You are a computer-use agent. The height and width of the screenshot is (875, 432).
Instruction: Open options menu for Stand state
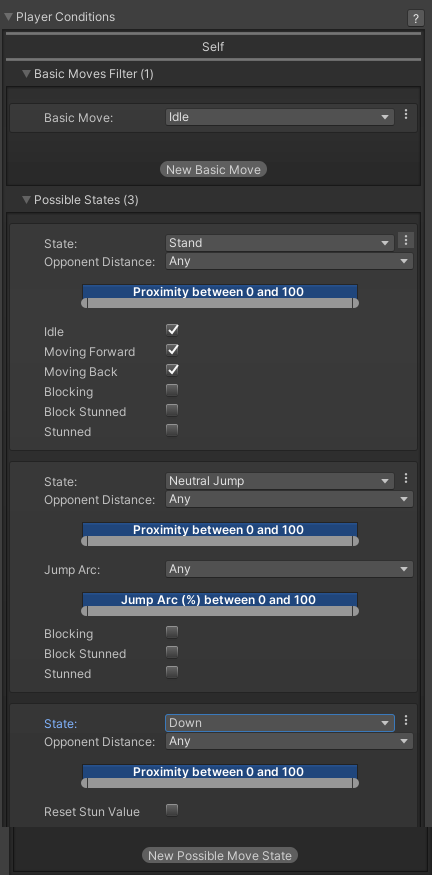pos(406,241)
